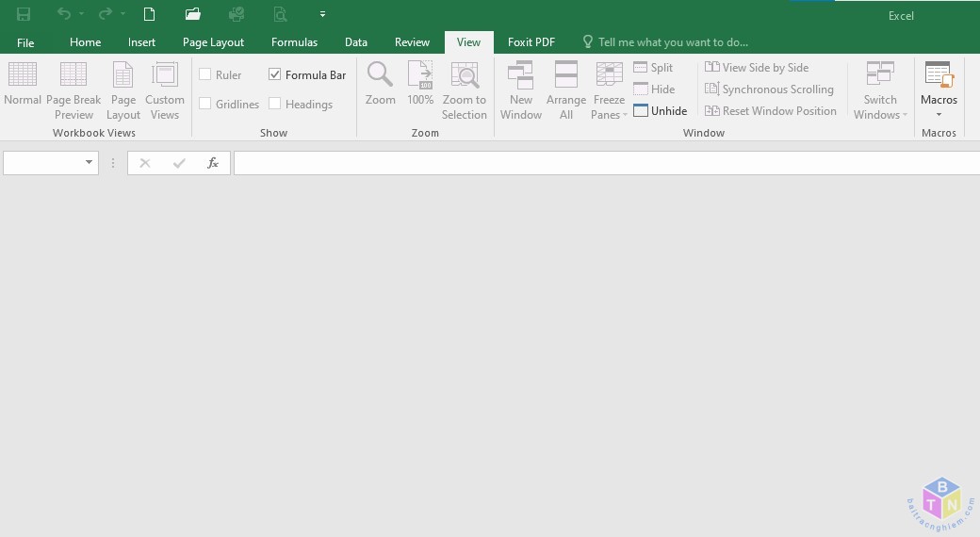Open the Data tab
Viewport: 980px width, 537px height.
[x=356, y=42]
